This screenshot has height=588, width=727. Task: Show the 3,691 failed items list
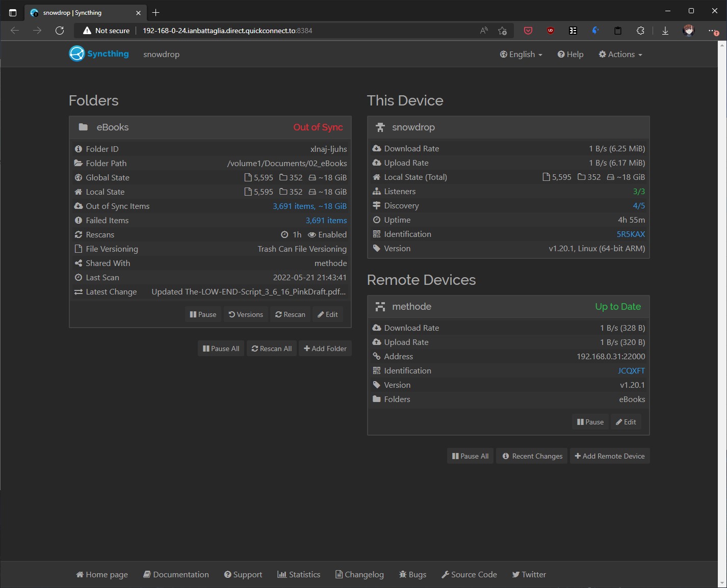pos(326,220)
